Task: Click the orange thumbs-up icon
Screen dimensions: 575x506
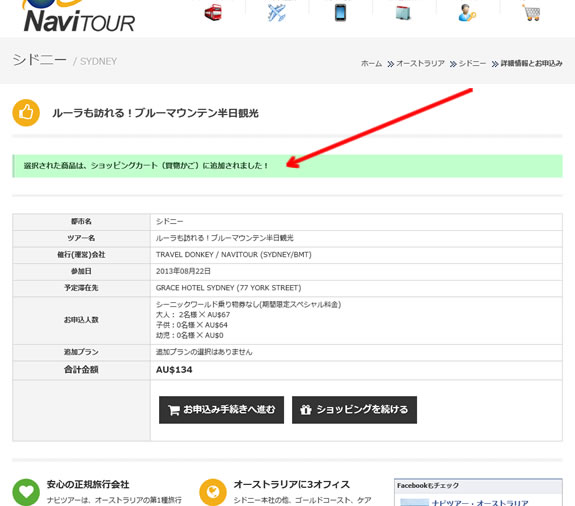Action: tap(26, 113)
